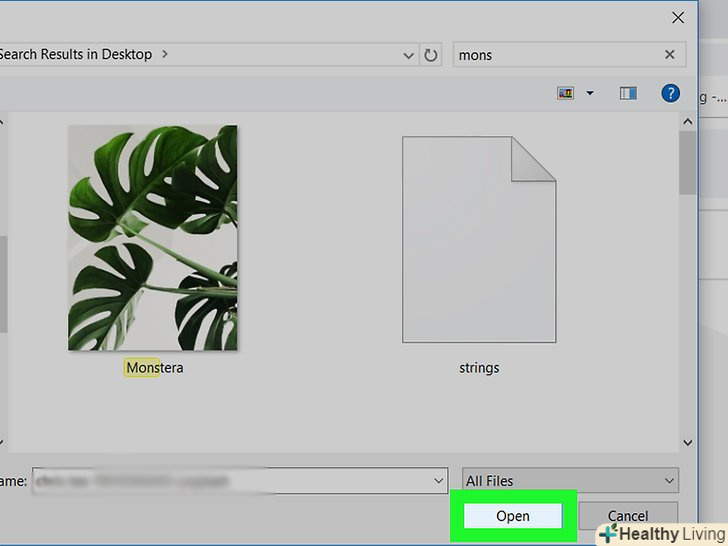Open the address bar history dropdown
Screen dimensions: 728x546
[x=408, y=55]
